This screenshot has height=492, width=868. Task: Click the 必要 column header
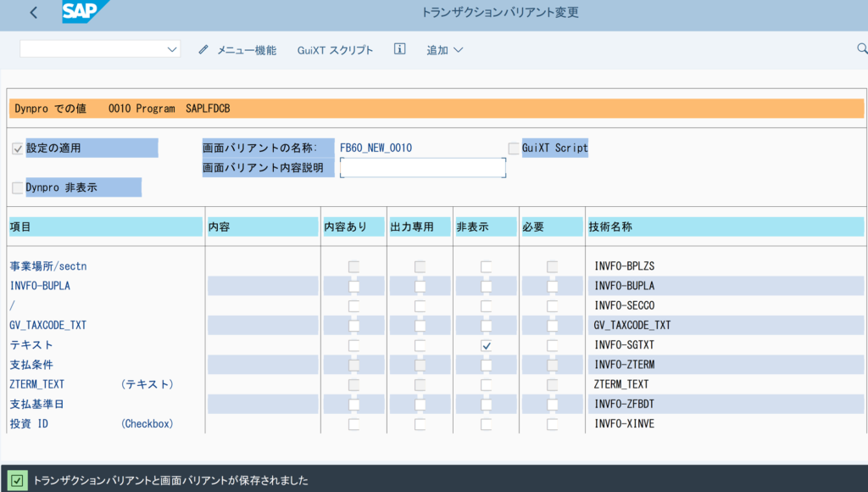[552, 226]
